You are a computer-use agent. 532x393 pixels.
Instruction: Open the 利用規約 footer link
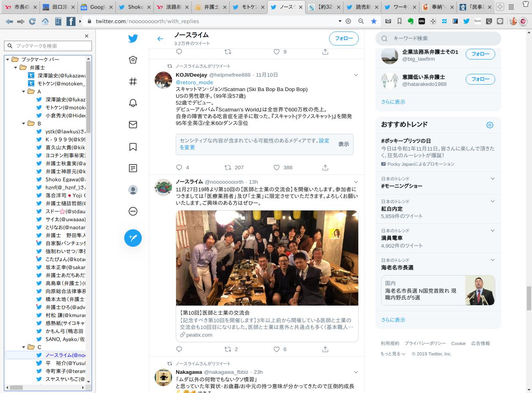coord(390,343)
